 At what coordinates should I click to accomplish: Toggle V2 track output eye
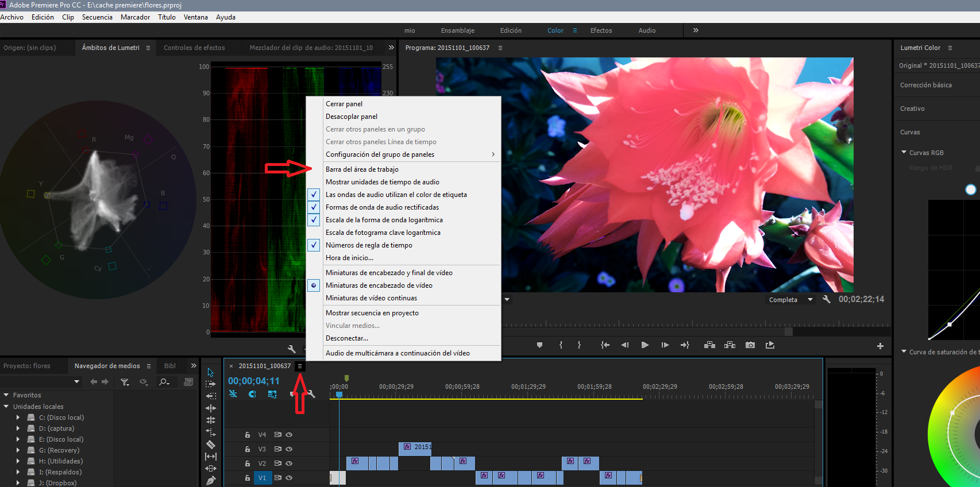pyautogui.click(x=289, y=463)
